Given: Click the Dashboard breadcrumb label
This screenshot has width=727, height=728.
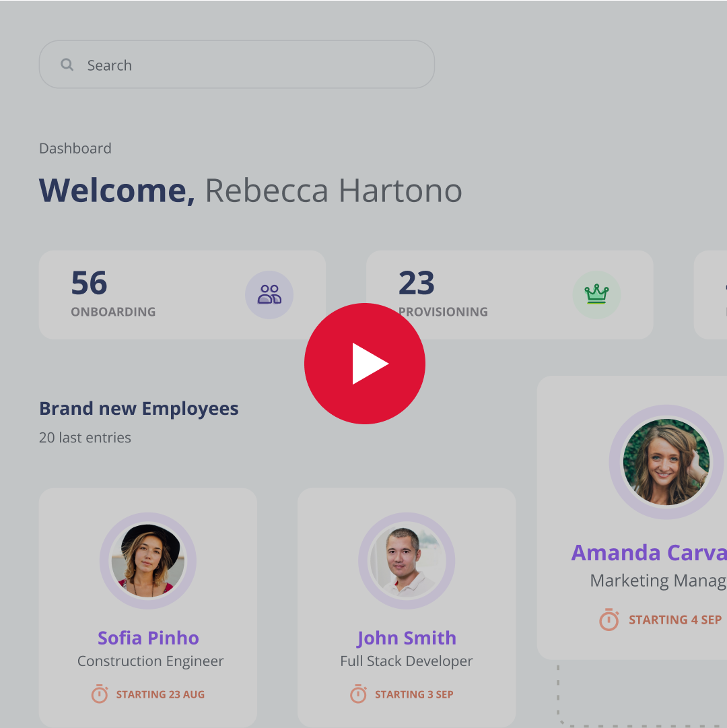Looking at the screenshot, I should [75, 148].
